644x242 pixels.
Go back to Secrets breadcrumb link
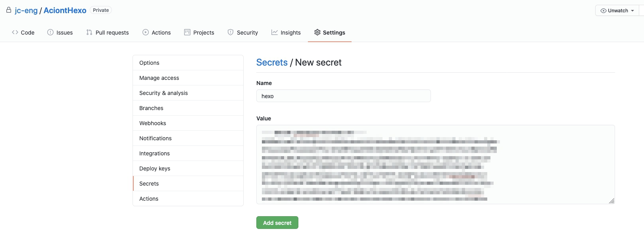click(x=272, y=62)
